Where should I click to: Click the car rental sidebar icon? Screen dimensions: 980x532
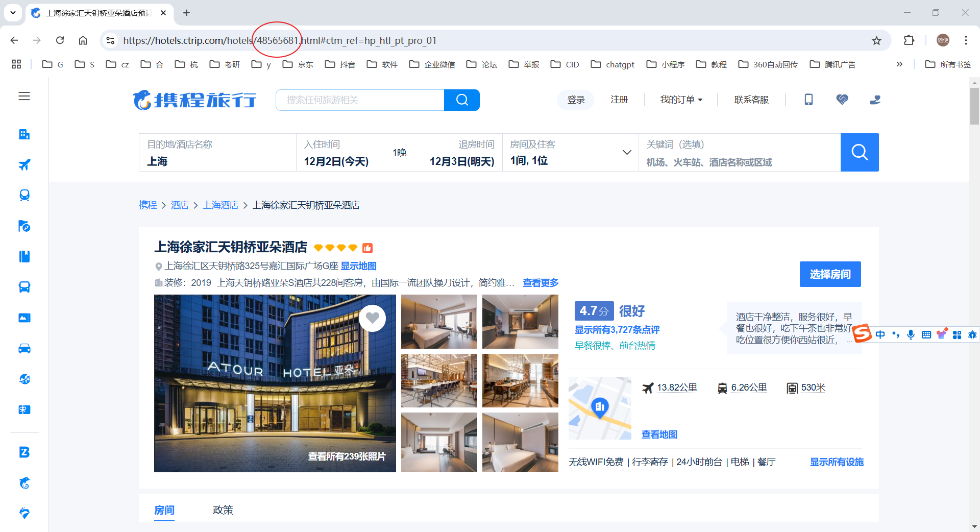[24, 348]
